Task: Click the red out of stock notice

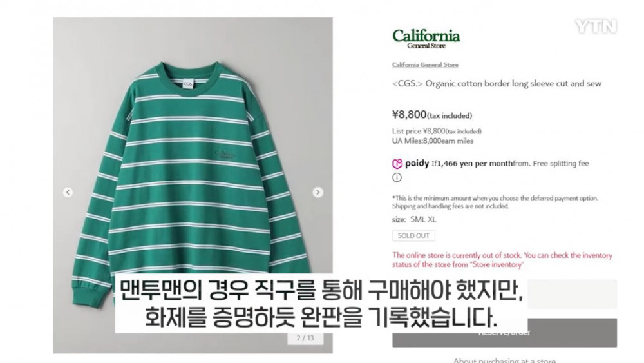Action: pos(502,260)
